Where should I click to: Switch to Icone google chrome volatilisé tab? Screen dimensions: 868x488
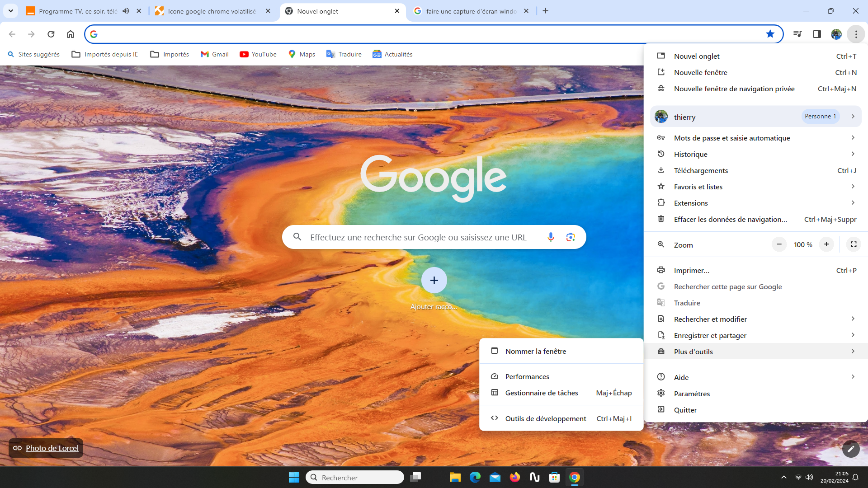click(x=212, y=11)
